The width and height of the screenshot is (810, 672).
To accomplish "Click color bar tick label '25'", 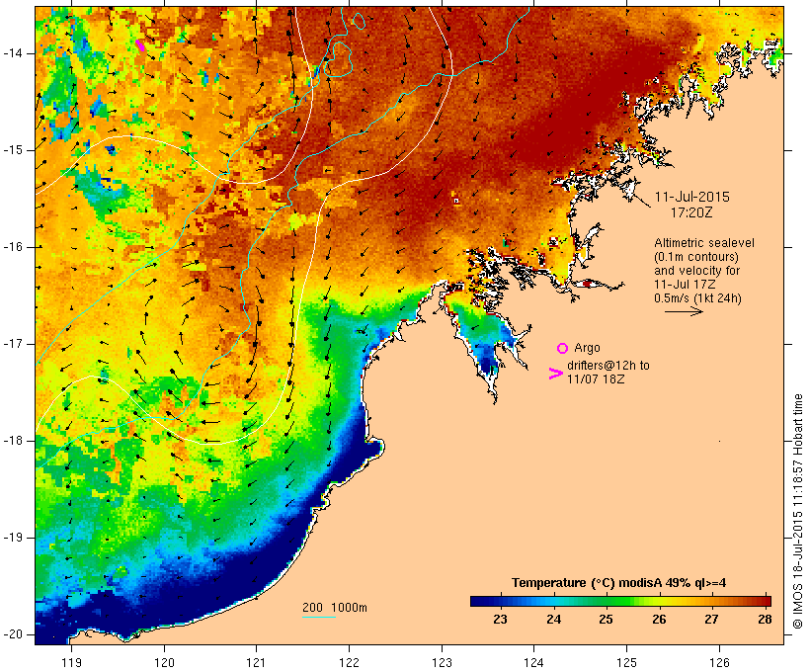I will pos(606,620).
